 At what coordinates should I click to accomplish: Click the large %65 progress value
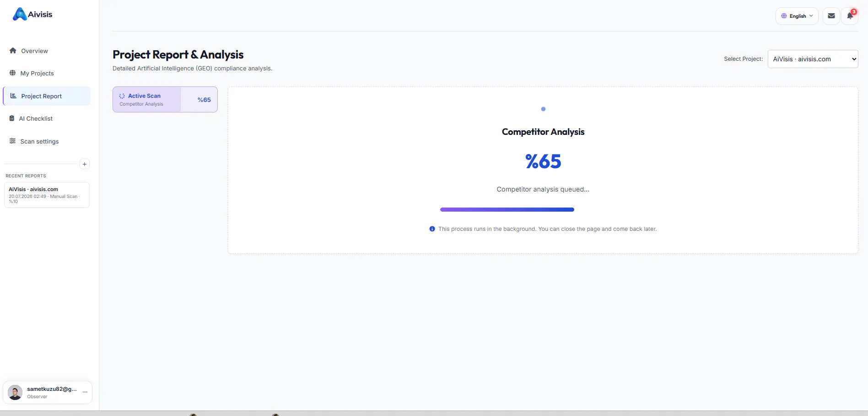point(543,161)
